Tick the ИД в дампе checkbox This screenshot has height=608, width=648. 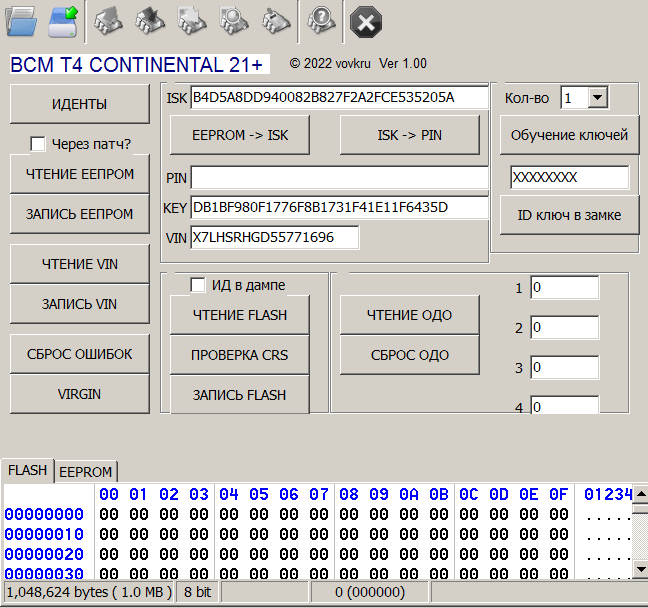tap(198, 285)
